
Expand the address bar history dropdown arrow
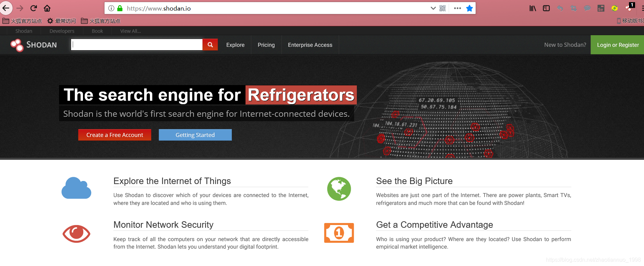pyautogui.click(x=433, y=8)
